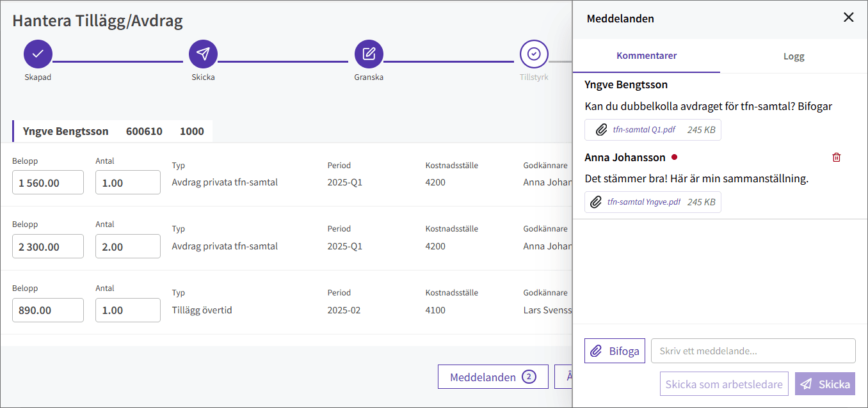Switch to the Kommentarer tab
This screenshot has width=868, height=408.
(x=647, y=56)
